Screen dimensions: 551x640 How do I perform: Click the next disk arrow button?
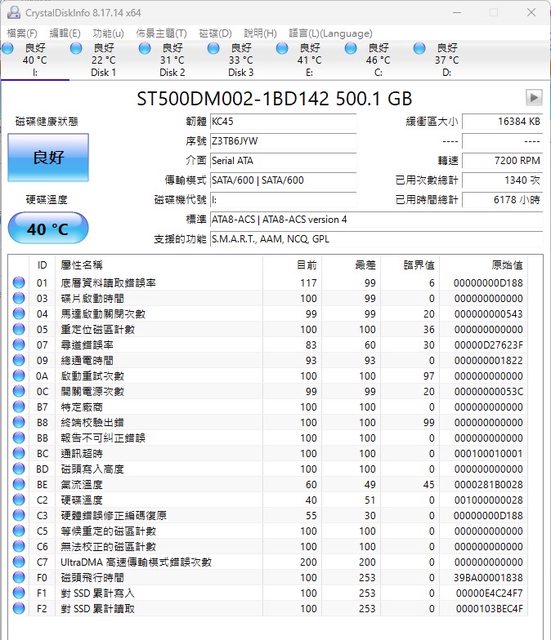pyautogui.click(x=534, y=98)
